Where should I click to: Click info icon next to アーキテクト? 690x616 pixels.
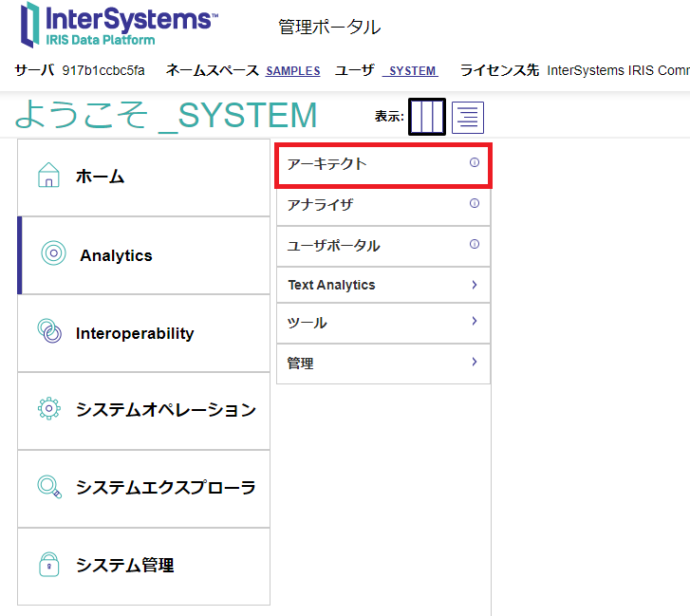(475, 163)
